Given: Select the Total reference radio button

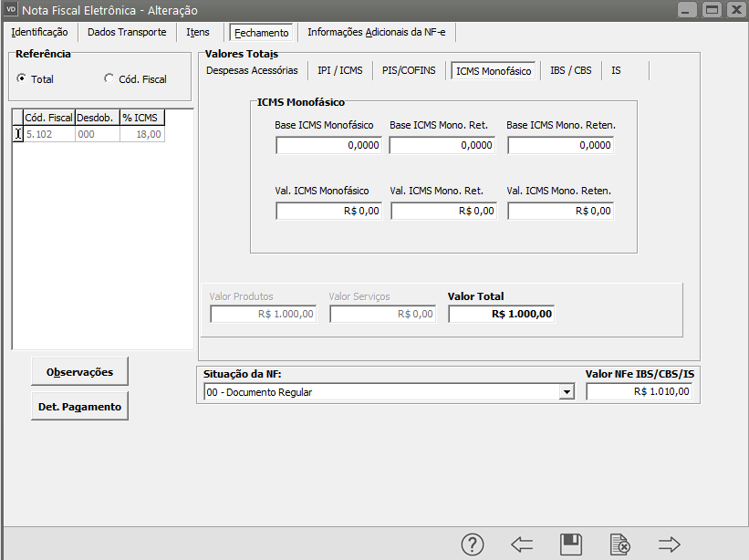Looking at the screenshot, I should click(22, 79).
